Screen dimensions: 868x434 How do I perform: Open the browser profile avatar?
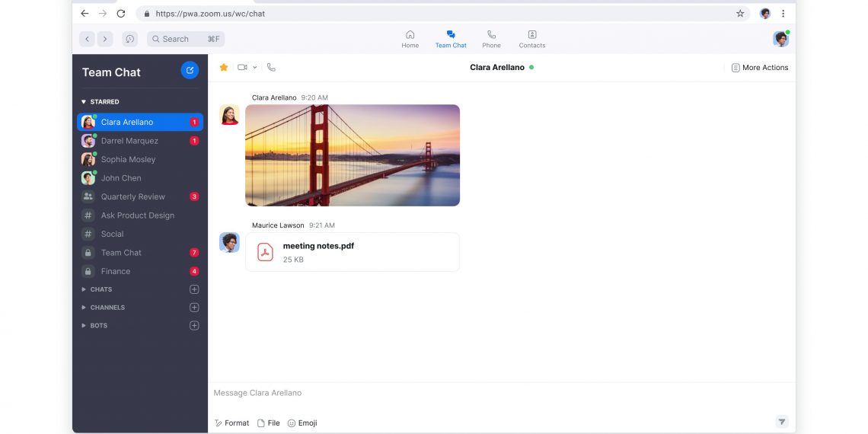click(765, 14)
